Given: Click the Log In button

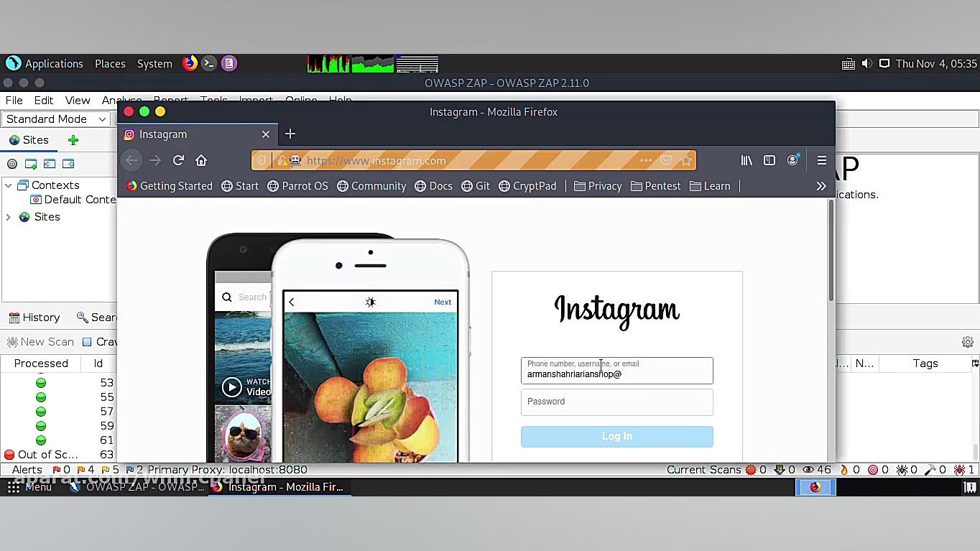Looking at the screenshot, I should coord(617,436).
